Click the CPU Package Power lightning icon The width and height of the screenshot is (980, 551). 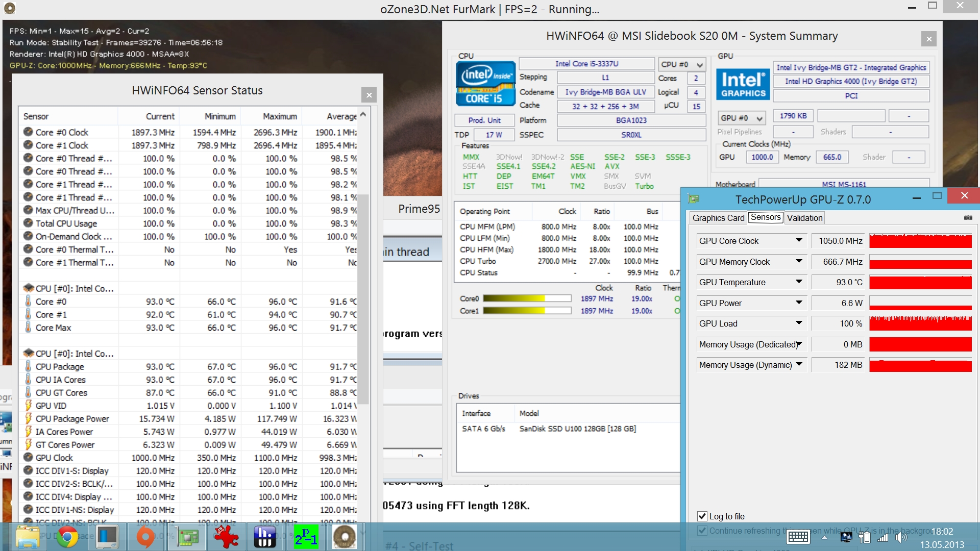29,418
